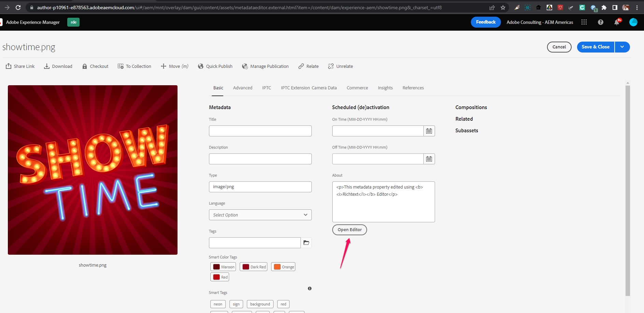Open Off Time calendar picker

tap(429, 159)
